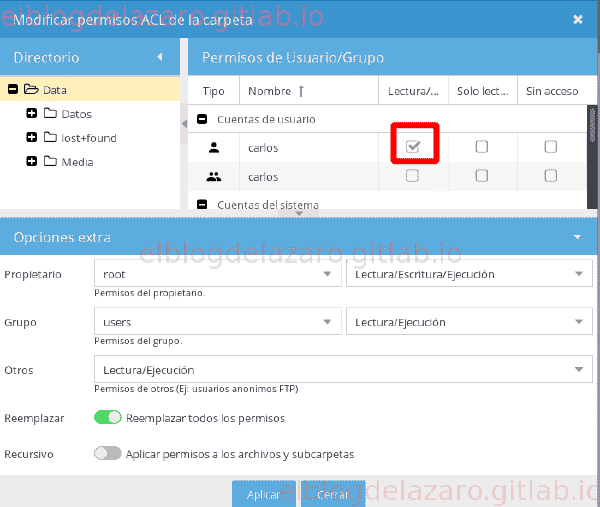This screenshot has width=600, height=507.
Task: Collapse the Cuentas del sistema group
Action: point(202,204)
